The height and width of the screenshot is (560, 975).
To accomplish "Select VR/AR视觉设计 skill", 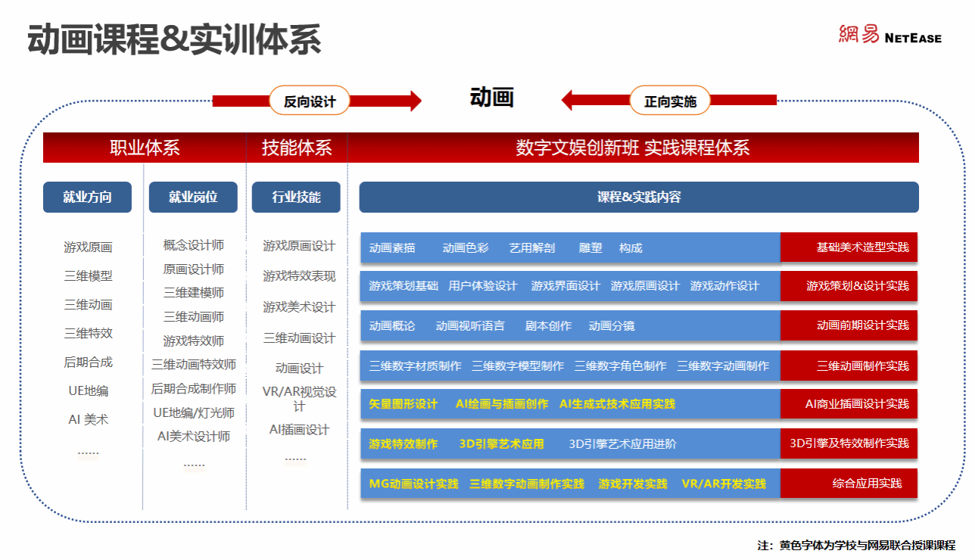I will [299, 399].
